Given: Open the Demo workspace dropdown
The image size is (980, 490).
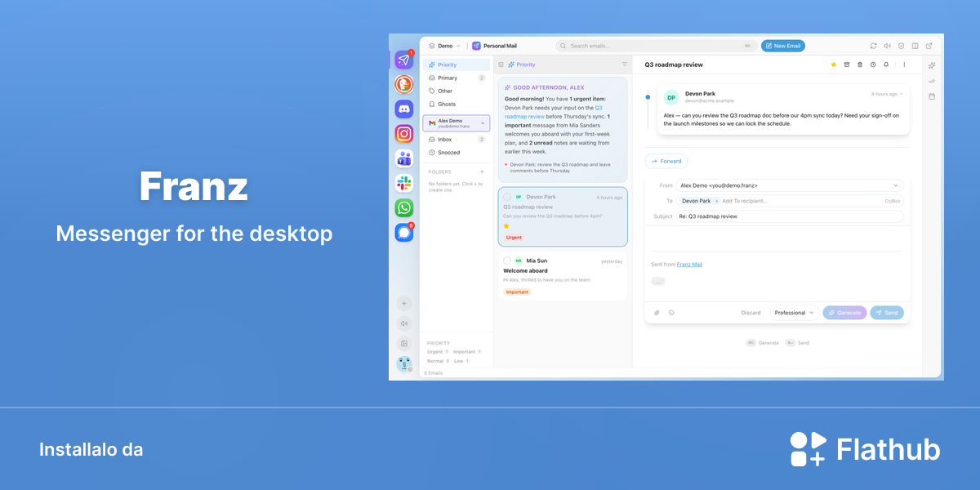Looking at the screenshot, I should (444, 46).
